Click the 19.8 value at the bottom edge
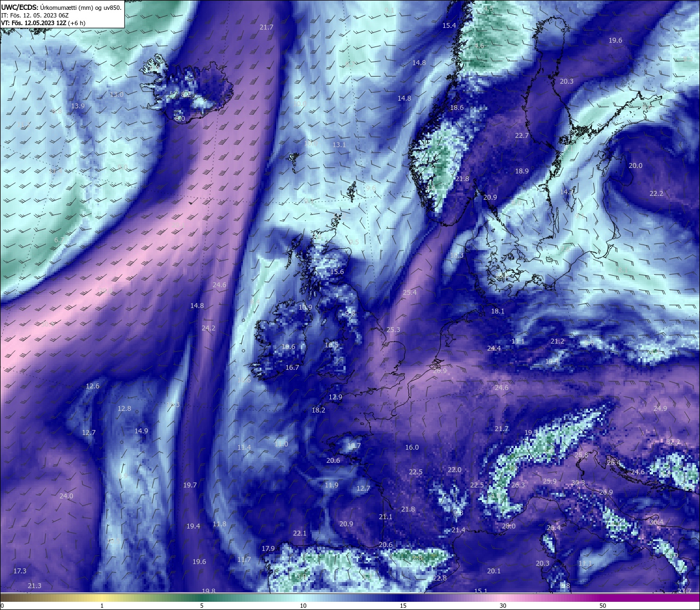This screenshot has height=610, width=700. coord(208,591)
